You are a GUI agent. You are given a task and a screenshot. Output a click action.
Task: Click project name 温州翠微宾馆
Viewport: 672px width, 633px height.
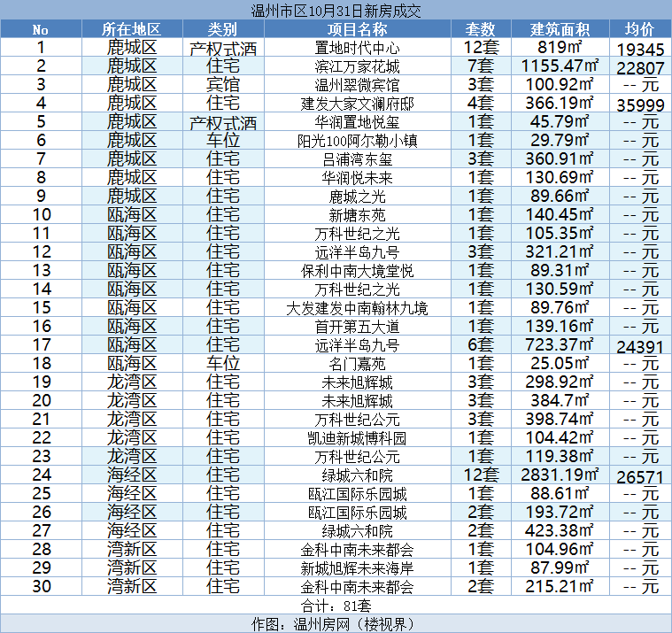pyautogui.click(x=357, y=85)
